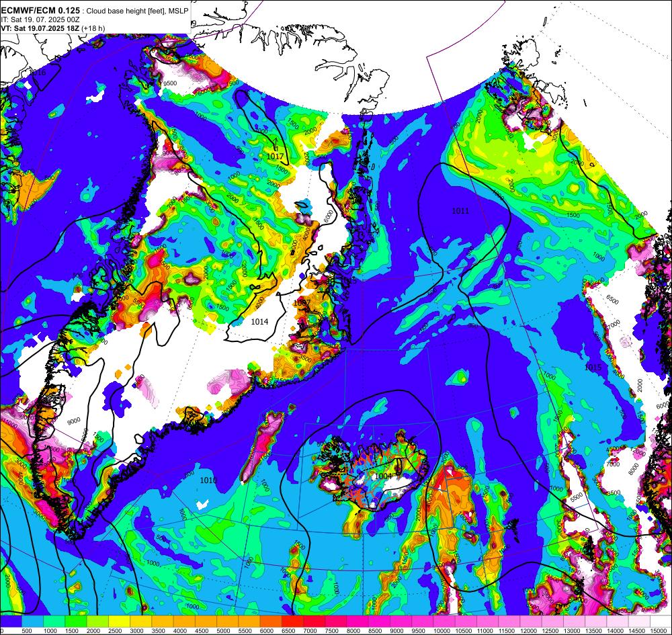Select the 0–500 ft purple legend swatch

pos(11,622)
